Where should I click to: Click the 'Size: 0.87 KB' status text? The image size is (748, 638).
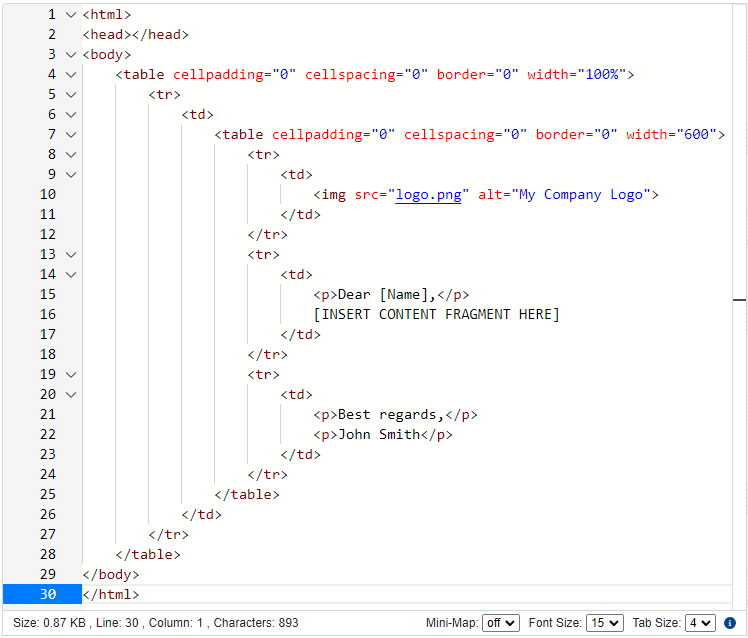coord(49,623)
